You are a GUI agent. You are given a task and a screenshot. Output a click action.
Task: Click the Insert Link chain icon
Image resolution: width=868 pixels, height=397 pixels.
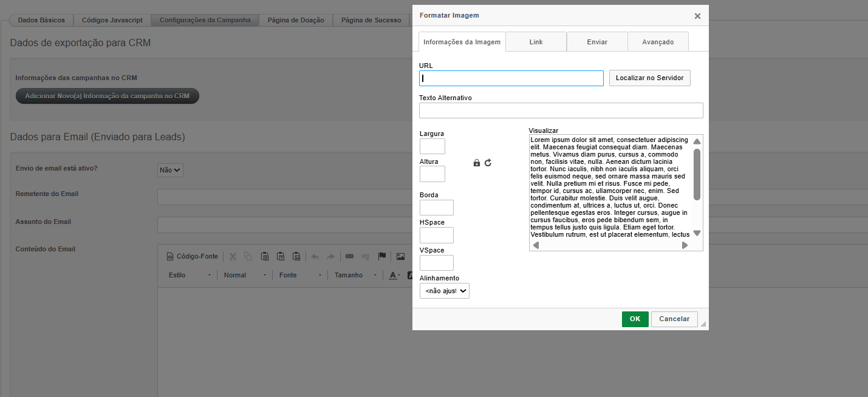coord(349,257)
